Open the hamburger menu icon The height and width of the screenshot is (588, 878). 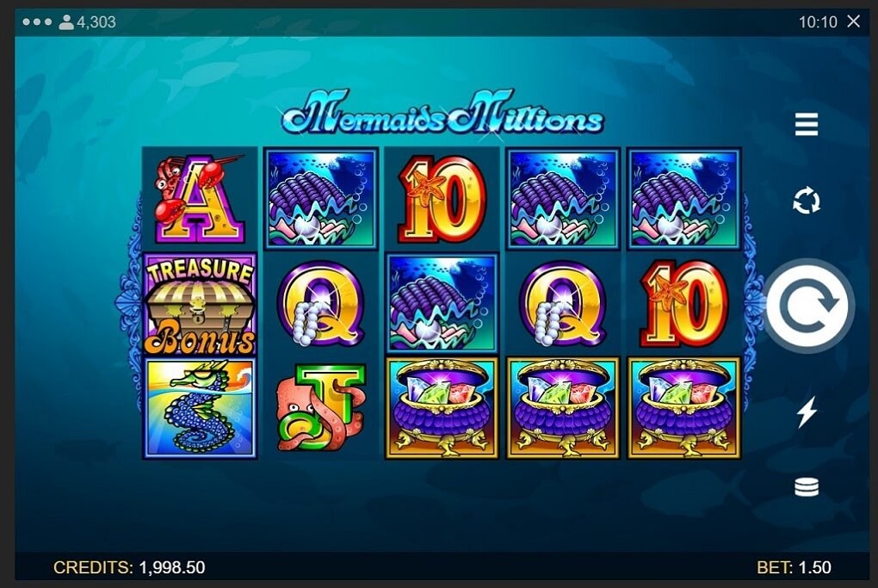coord(807,124)
